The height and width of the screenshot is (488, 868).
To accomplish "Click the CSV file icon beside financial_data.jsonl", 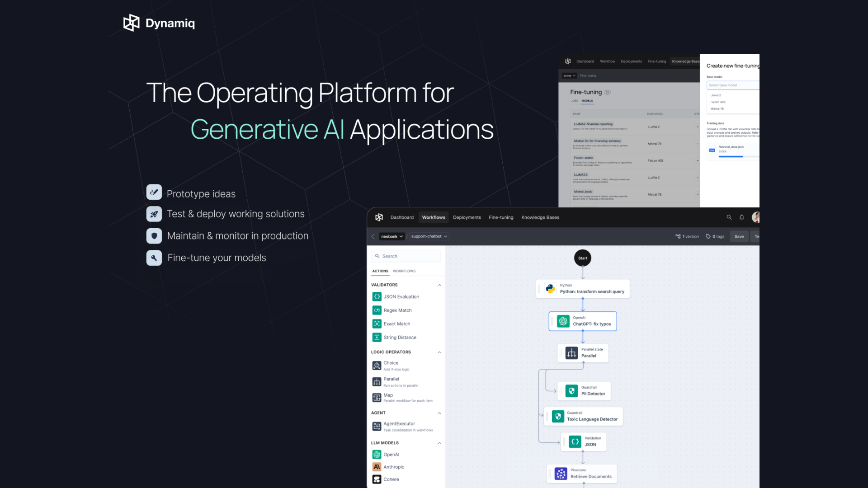I will click(712, 150).
